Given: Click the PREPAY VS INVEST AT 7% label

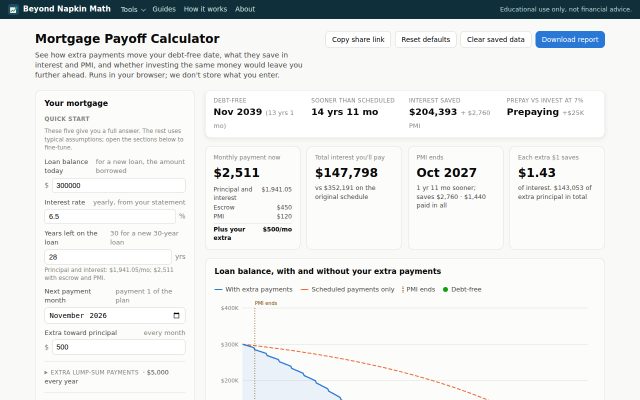Looking at the screenshot, I should [x=544, y=100].
